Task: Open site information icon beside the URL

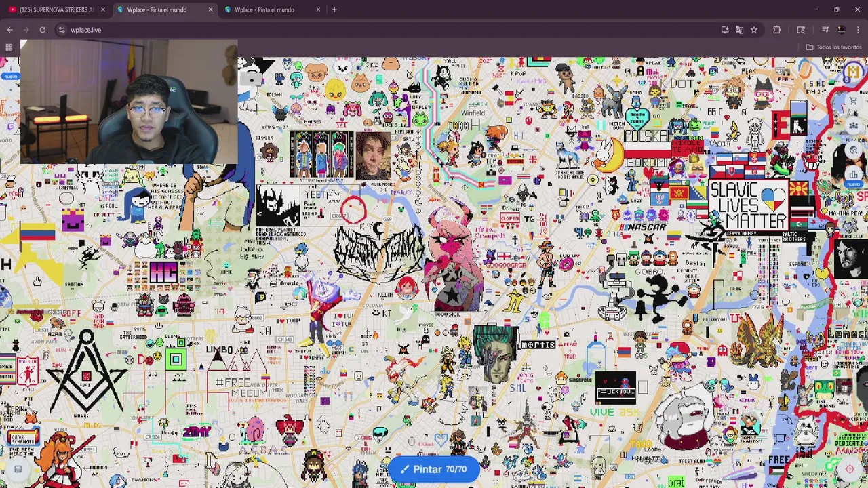Action: tap(62, 30)
